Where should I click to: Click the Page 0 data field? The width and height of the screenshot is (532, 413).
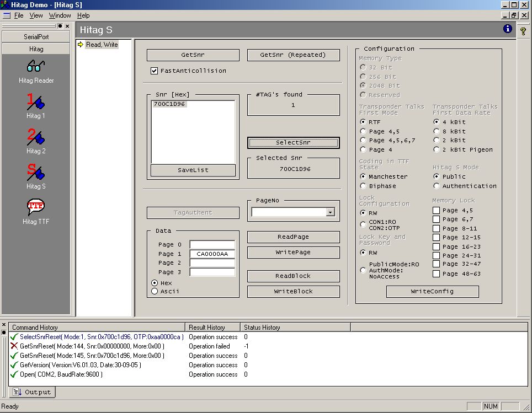212,244
